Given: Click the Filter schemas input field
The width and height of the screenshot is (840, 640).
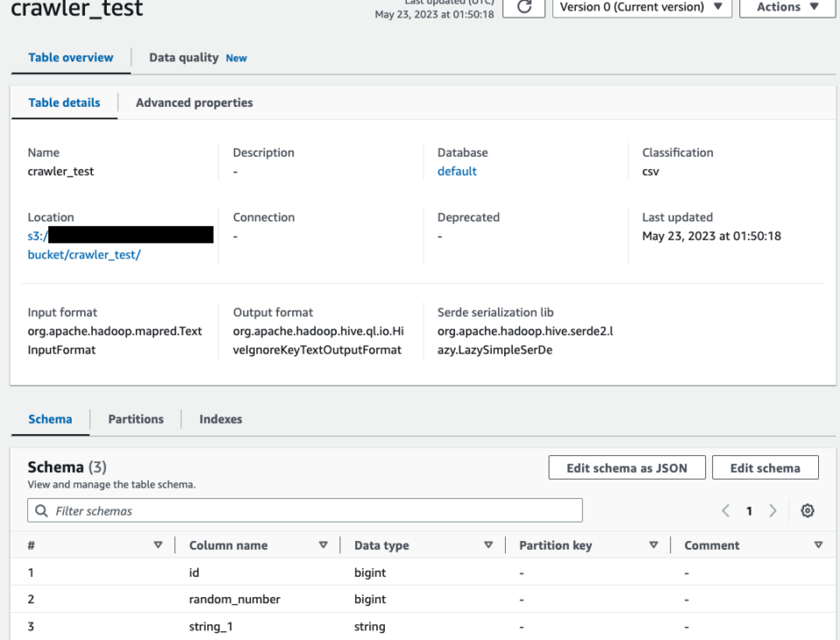Looking at the screenshot, I should click(x=304, y=510).
